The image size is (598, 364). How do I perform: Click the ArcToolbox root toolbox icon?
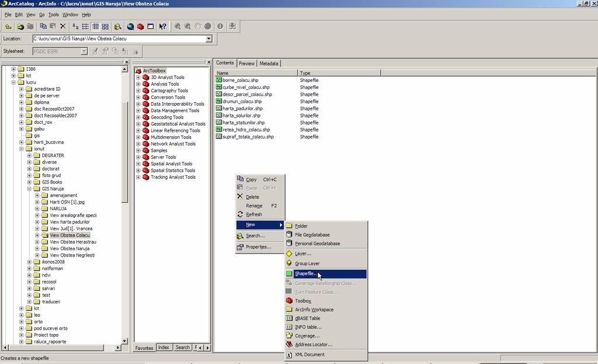point(139,71)
